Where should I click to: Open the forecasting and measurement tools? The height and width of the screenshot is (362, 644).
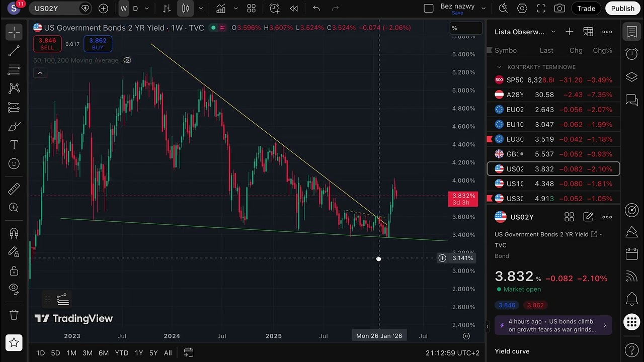(14, 108)
